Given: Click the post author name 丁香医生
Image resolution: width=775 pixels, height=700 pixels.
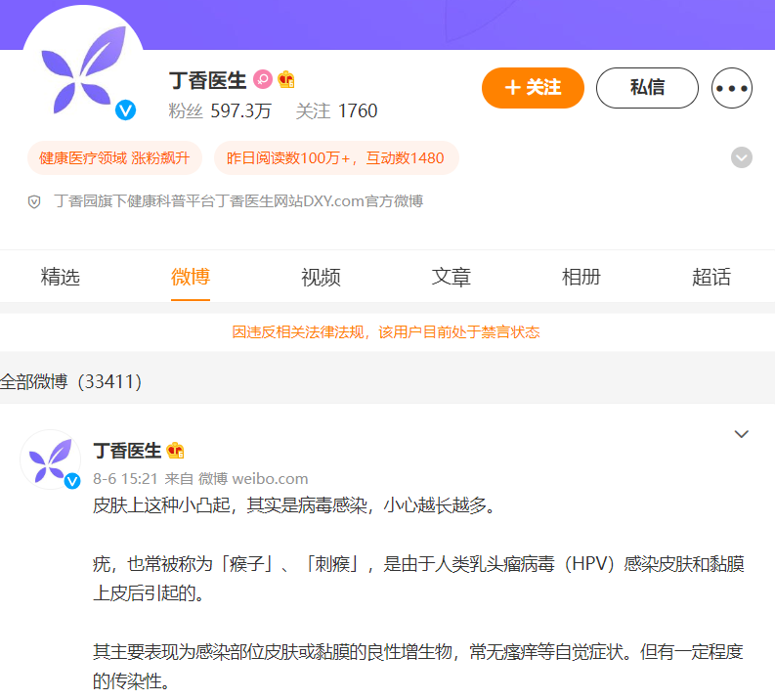Looking at the screenshot, I should pyautogui.click(x=127, y=451).
